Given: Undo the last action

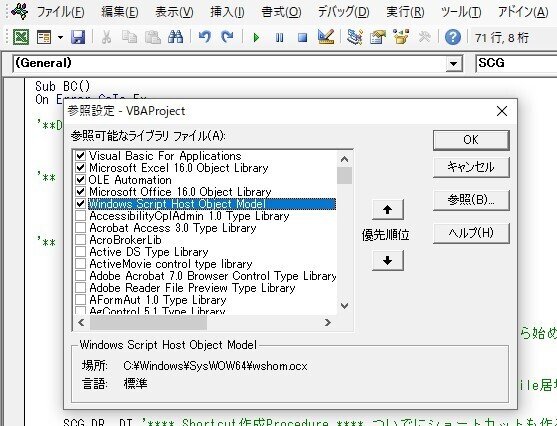Looking at the screenshot, I should (x=205, y=37).
